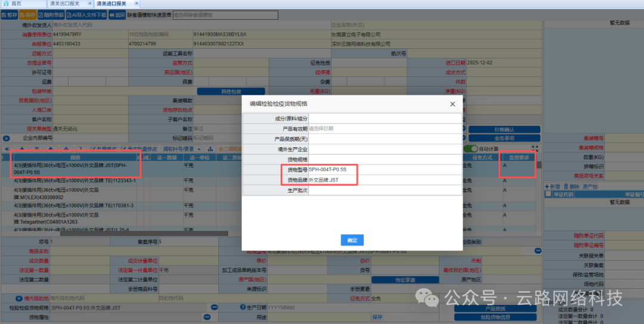Image resolution: width=644 pixels, height=324 pixels.
Task: Click the 价格确认 button
Action: click(504, 129)
